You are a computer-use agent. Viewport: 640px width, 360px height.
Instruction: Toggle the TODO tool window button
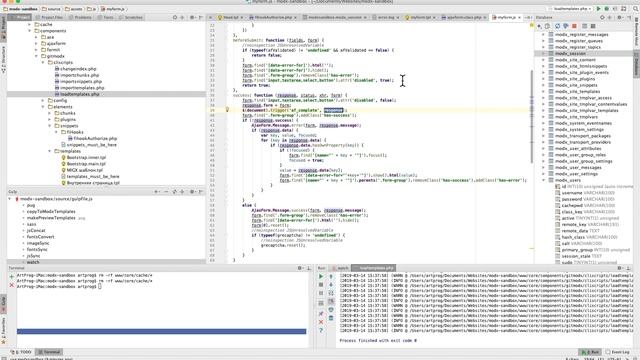21,352
